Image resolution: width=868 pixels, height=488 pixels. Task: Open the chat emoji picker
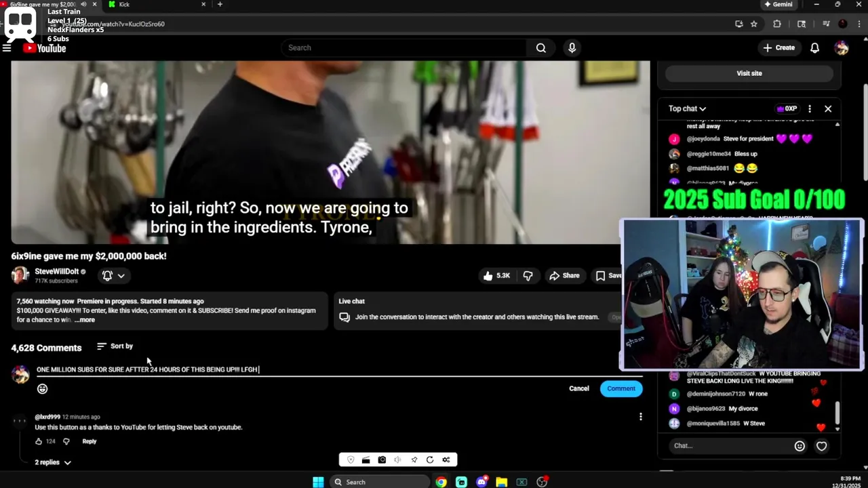click(x=800, y=446)
